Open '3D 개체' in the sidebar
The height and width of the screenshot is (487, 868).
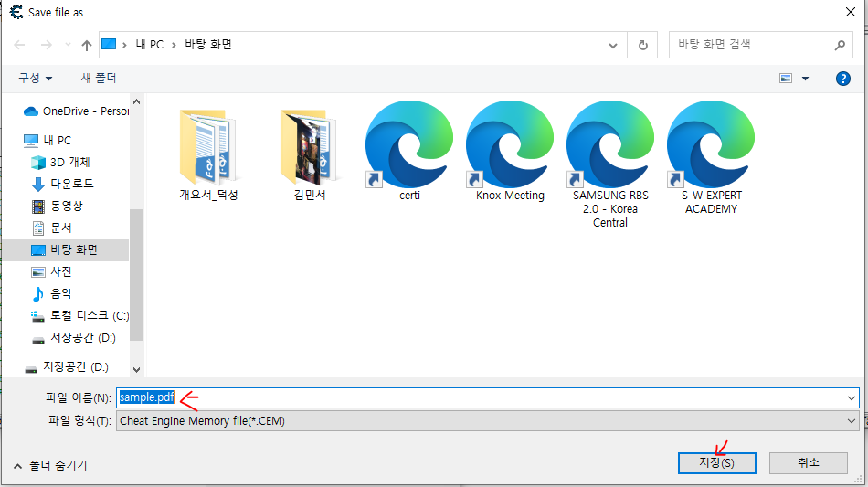tap(61, 162)
